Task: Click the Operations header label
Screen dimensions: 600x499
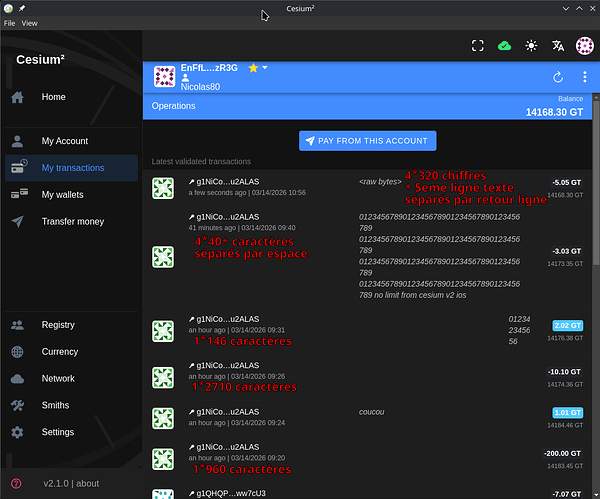Action: pyautogui.click(x=173, y=106)
